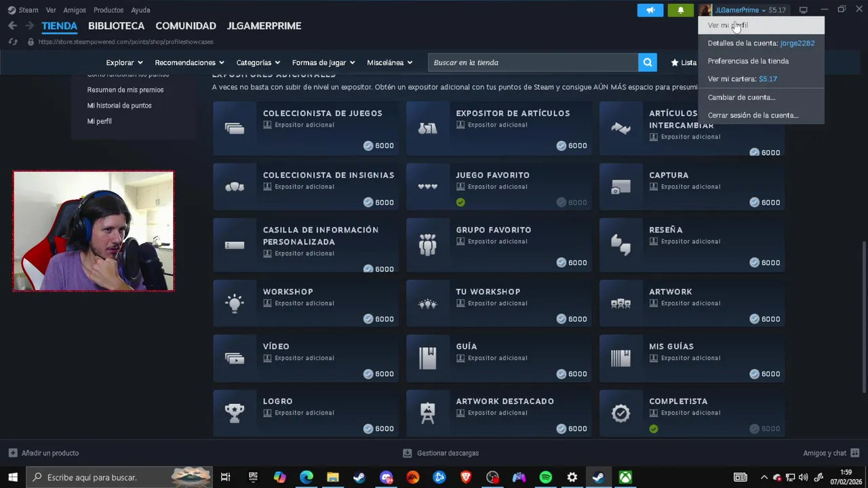This screenshot has height=488, width=868.
Task: Open the Xbox app in the taskbar
Action: click(625, 477)
